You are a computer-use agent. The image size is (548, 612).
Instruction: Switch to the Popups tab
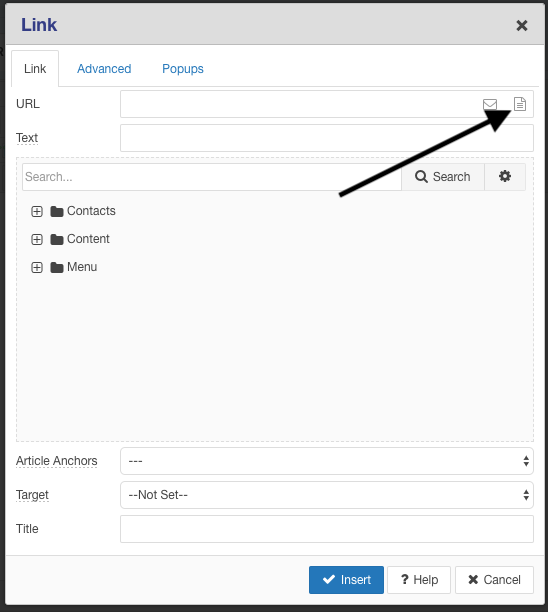(x=183, y=69)
